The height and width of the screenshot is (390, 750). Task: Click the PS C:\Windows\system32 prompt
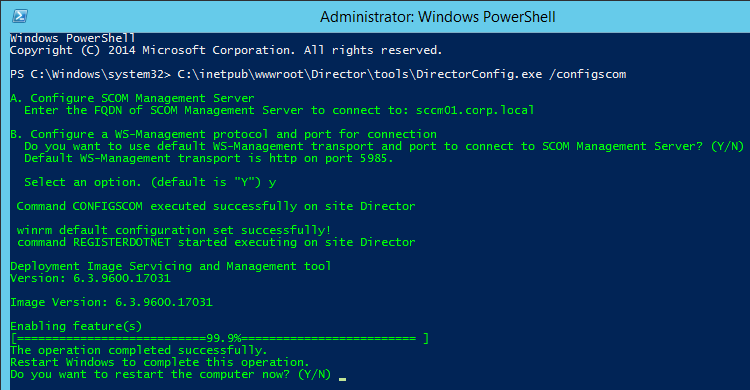90,74
